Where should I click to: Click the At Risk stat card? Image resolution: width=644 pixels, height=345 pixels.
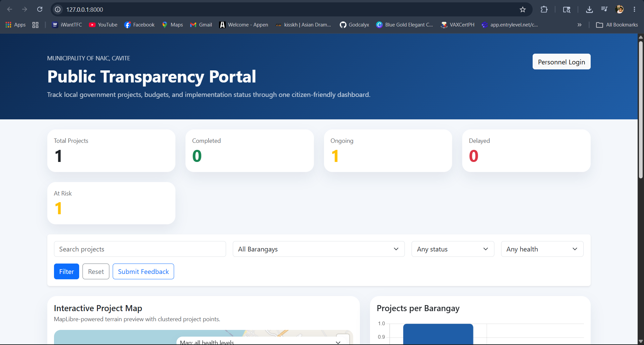coord(111,203)
